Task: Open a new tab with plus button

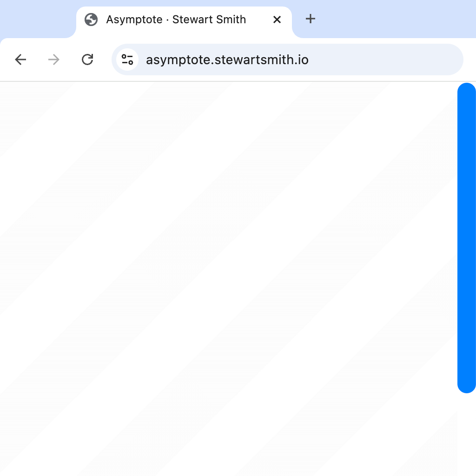Action: 310,19
